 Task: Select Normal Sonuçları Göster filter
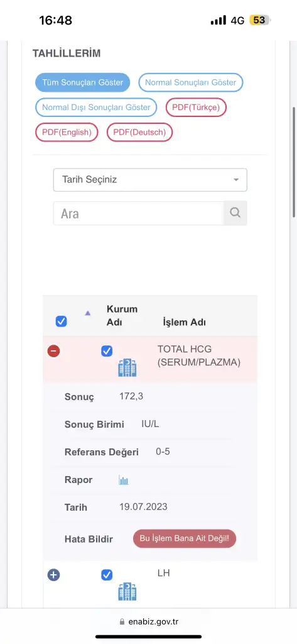(191, 82)
